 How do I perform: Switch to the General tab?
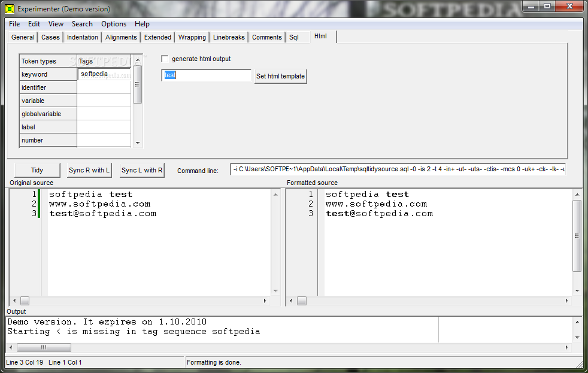pyautogui.click(x=23, y=37)
